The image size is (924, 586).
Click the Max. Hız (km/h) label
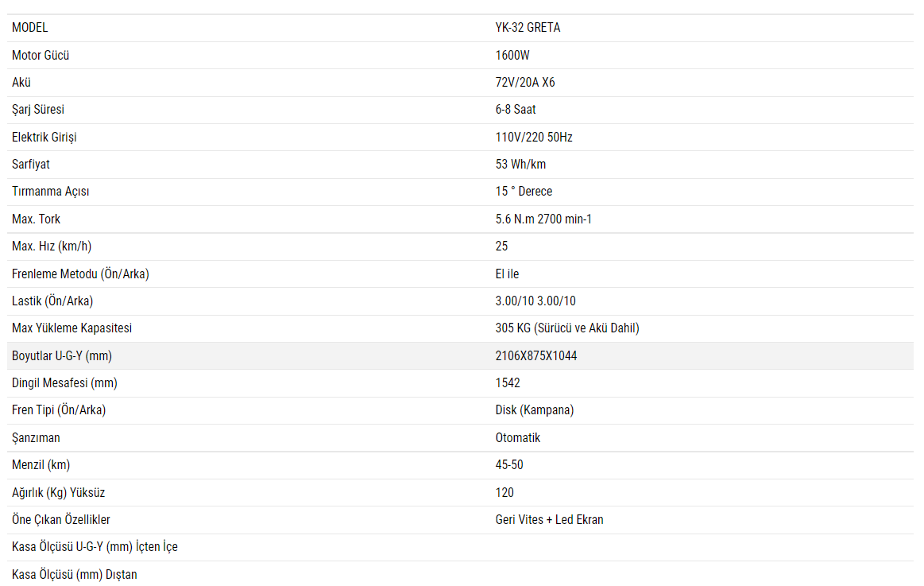pyautogui.click(x=57, y=246)
